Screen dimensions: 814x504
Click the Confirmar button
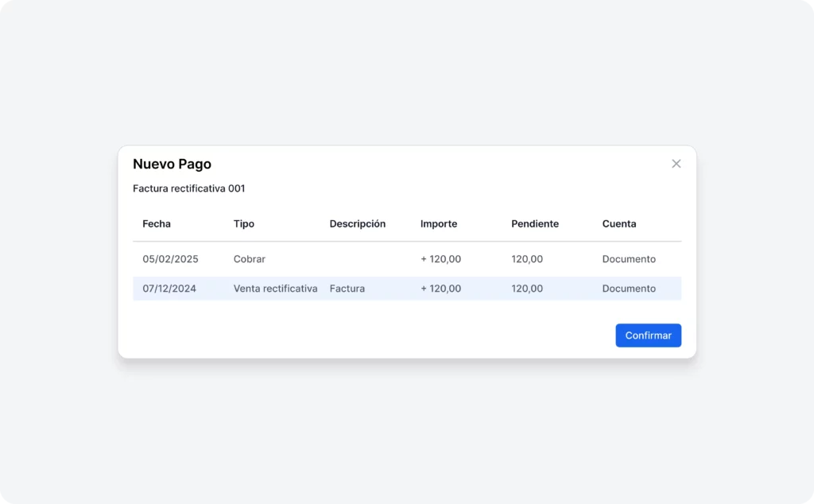649,335
